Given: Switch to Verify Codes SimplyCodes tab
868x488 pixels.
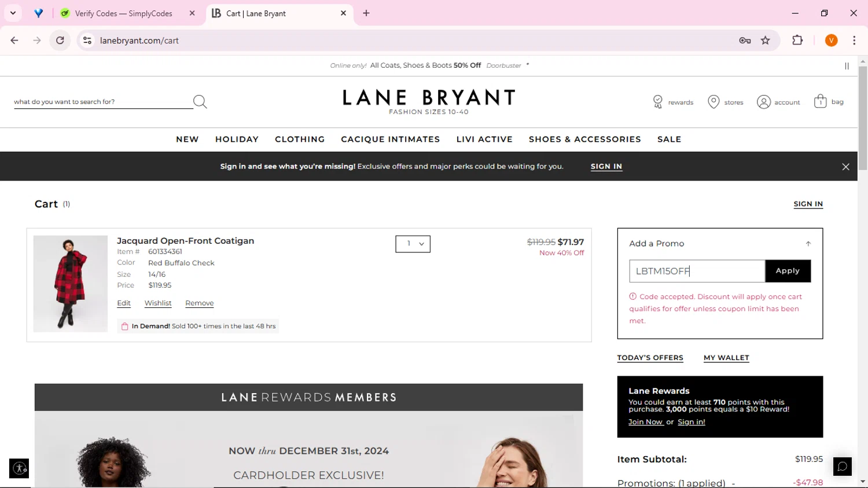Looking at the screenshot, I should pyautogui.click(x=124, y=13).
